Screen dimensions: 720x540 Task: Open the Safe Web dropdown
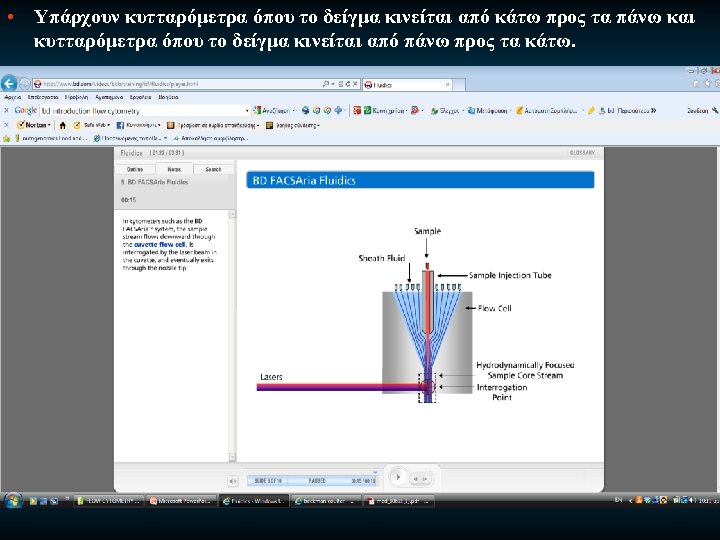click(92, 125)
